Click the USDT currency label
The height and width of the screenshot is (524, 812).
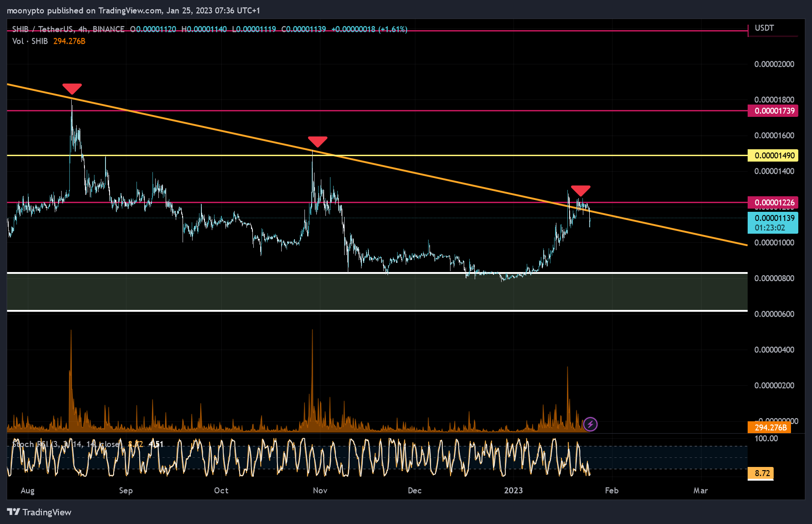click(765, 28)
